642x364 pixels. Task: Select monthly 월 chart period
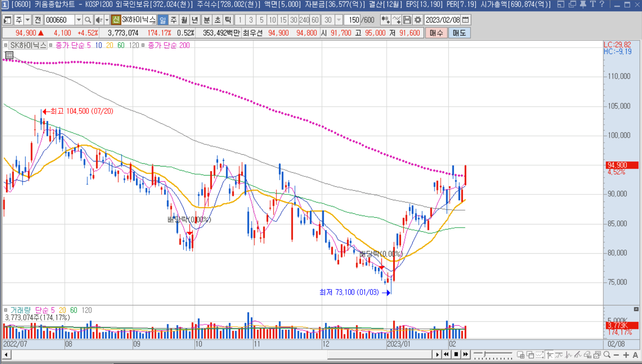(184, 20)
